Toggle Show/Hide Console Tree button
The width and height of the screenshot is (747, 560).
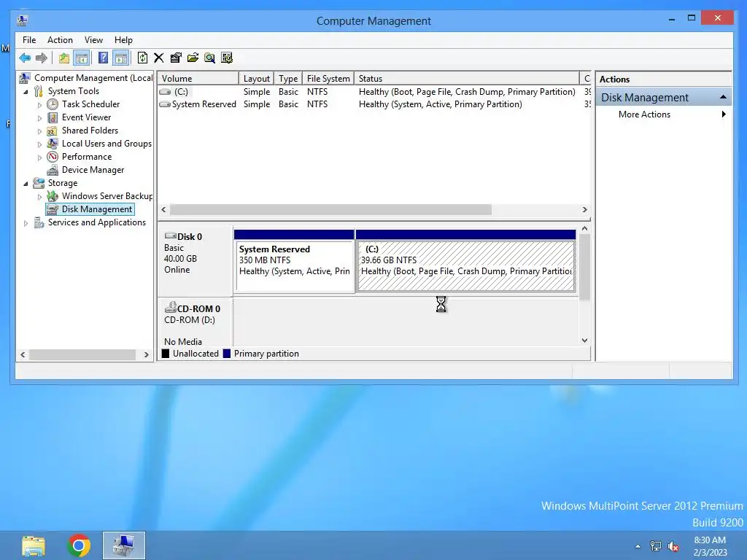[x=82, y=58]
